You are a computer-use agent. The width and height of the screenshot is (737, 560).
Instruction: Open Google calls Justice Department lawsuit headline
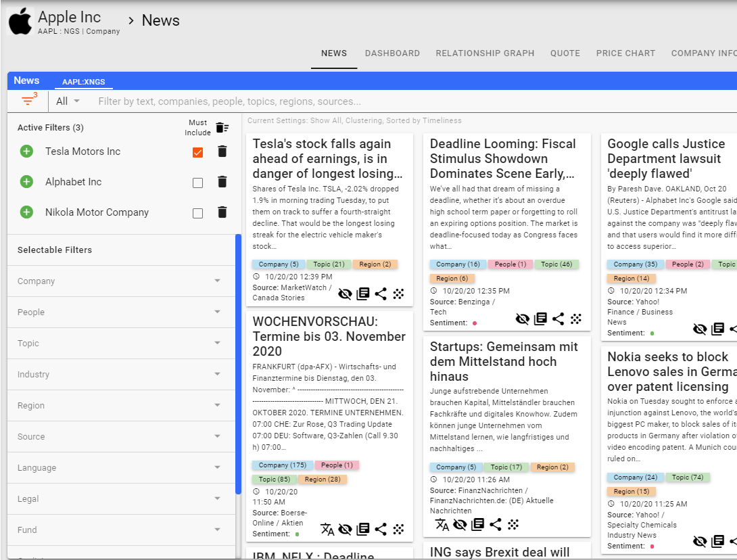tap(667, 159)
